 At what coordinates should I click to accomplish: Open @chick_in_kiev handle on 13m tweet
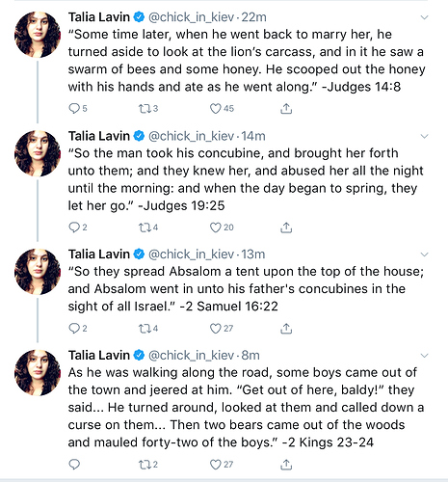point(191,254)
